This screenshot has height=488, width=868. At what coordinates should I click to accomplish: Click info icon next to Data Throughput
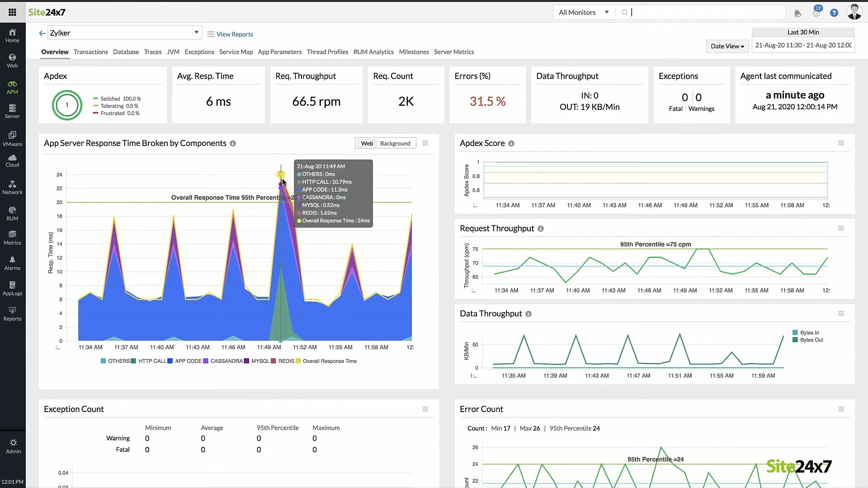pos(528,314)
